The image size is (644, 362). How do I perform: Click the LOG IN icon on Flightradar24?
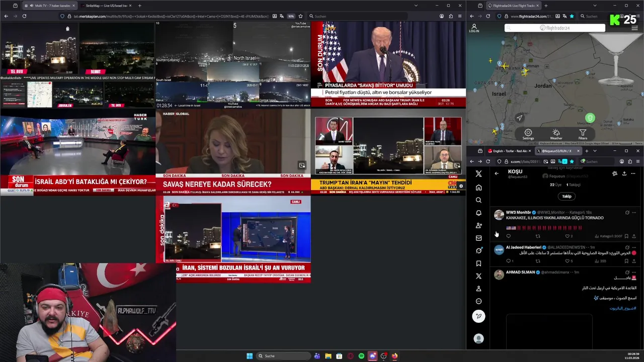click(x=474, y=28)
